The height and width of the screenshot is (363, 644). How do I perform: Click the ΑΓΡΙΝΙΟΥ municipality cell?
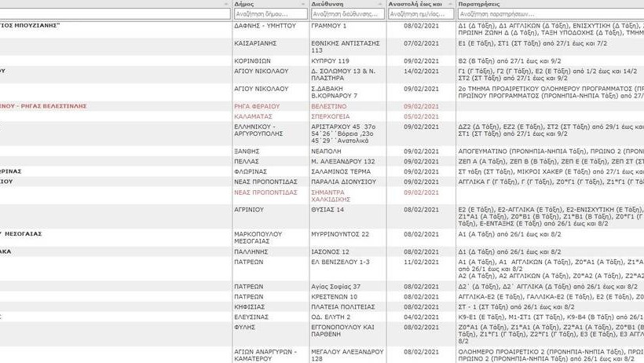pyautogui.click(x=251, y=210)
